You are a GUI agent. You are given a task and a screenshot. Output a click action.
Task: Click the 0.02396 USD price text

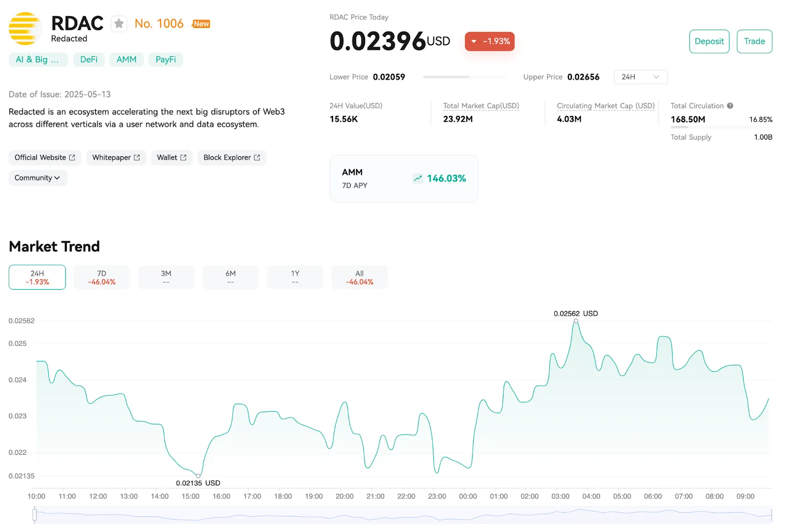390,41
